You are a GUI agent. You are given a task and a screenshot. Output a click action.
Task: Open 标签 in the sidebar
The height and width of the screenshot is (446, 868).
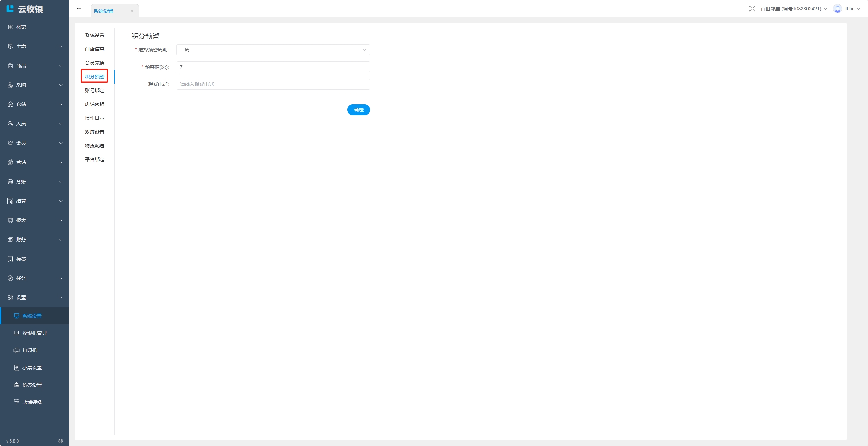point(21,259)
